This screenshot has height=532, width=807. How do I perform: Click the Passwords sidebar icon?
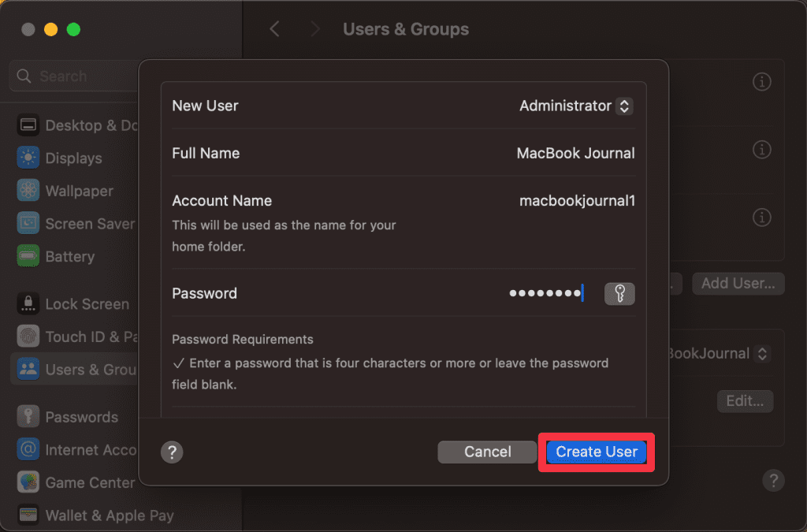click(28, 417)
